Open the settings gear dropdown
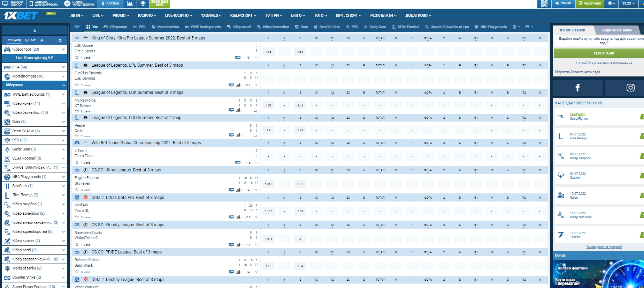This screenshot has width=644, height=288. [611, 3]
